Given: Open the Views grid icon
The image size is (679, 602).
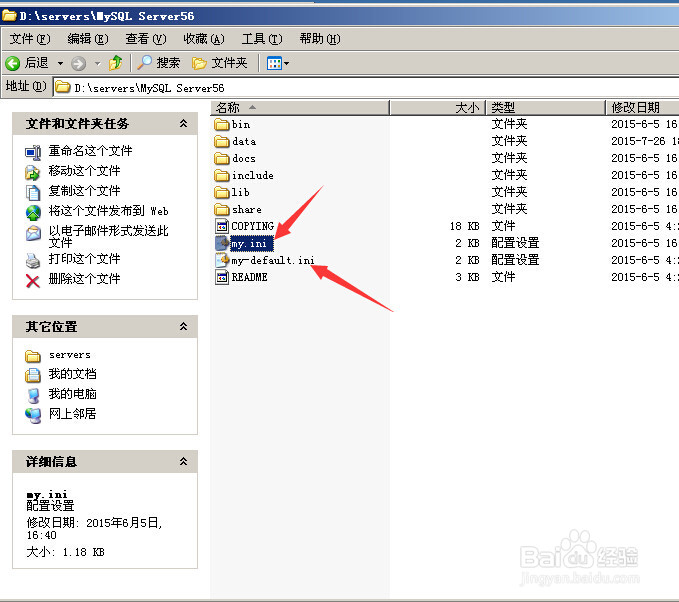Looking at the screenshot, I should point(274,64).
